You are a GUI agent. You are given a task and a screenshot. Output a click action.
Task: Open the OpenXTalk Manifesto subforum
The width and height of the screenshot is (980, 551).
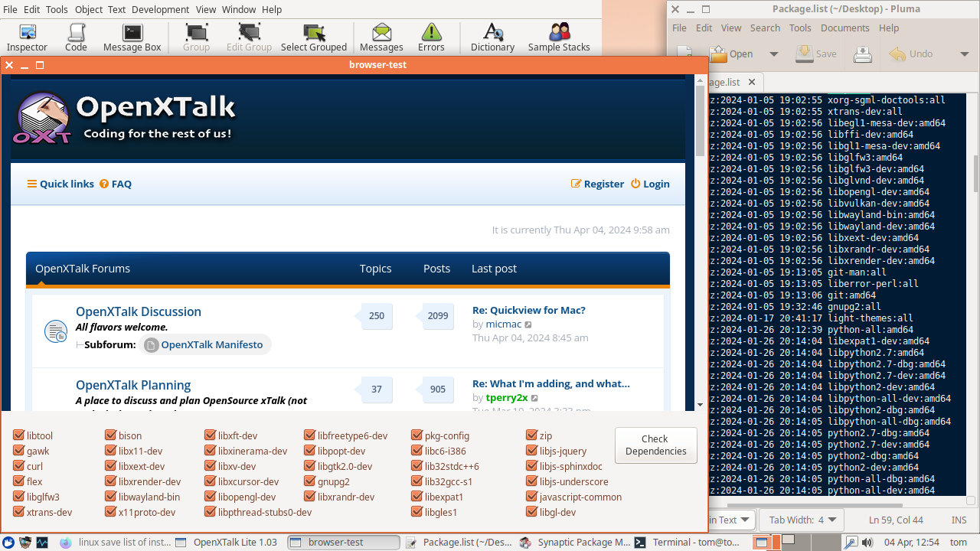(x=204, y=344)
